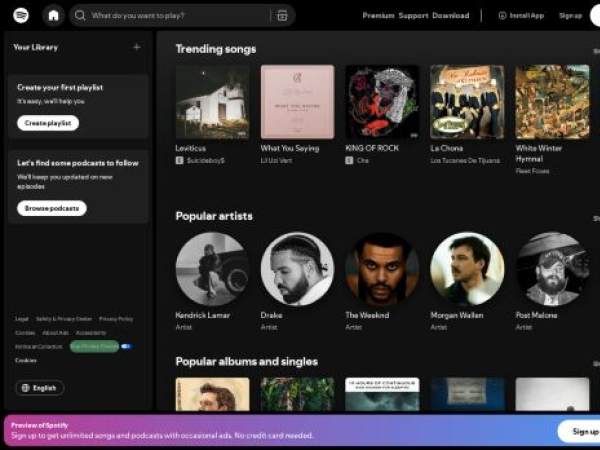Image resolution: width=600 pixels, height=450 pixels.
Task: Open Safety & Privacy Center link
Action: point(64,319)
